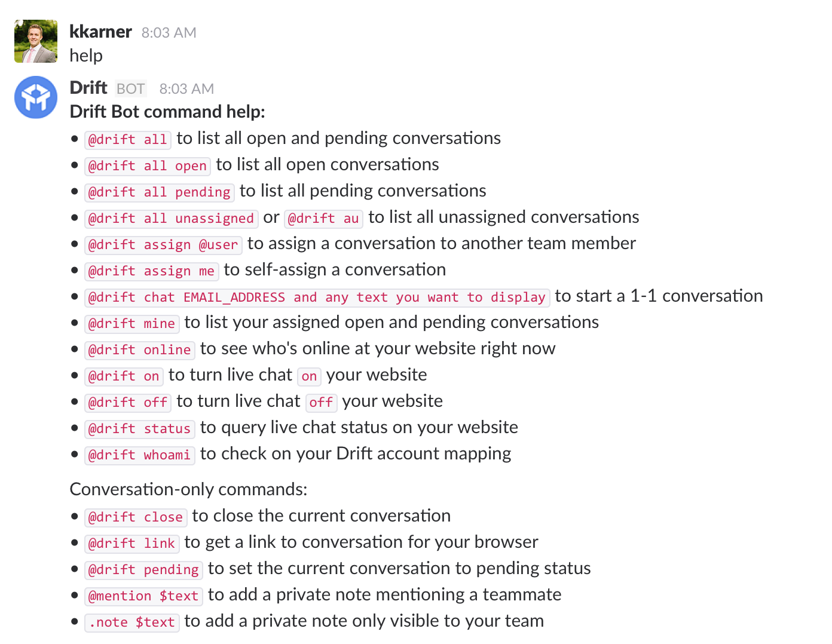832x644 pixels.
Task: Select the '@drift online' code snippet
Action: pos(140,349)
